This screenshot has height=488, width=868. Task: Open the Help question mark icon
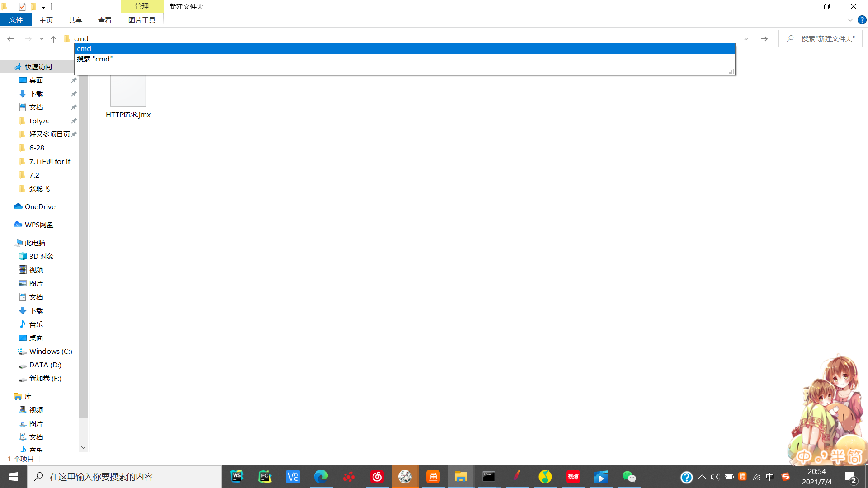862,20
